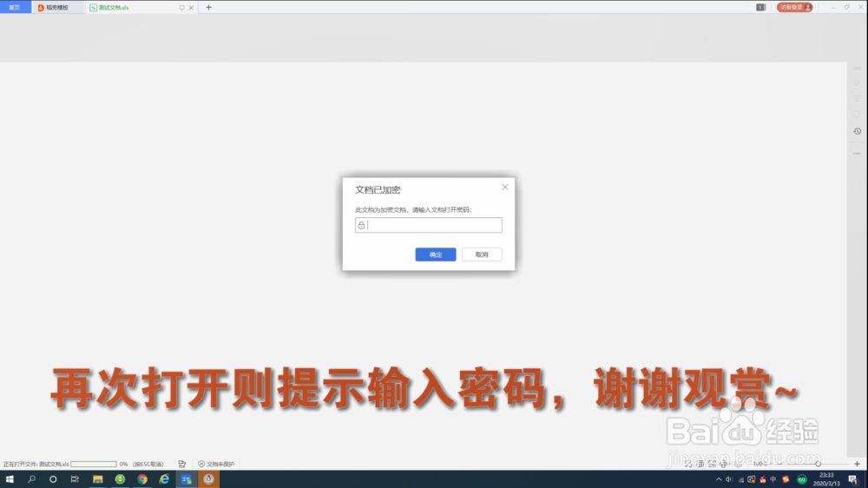Confirm the password with the blue 确定 button
The height and width of the screenshot is (488, 868).
436,254
